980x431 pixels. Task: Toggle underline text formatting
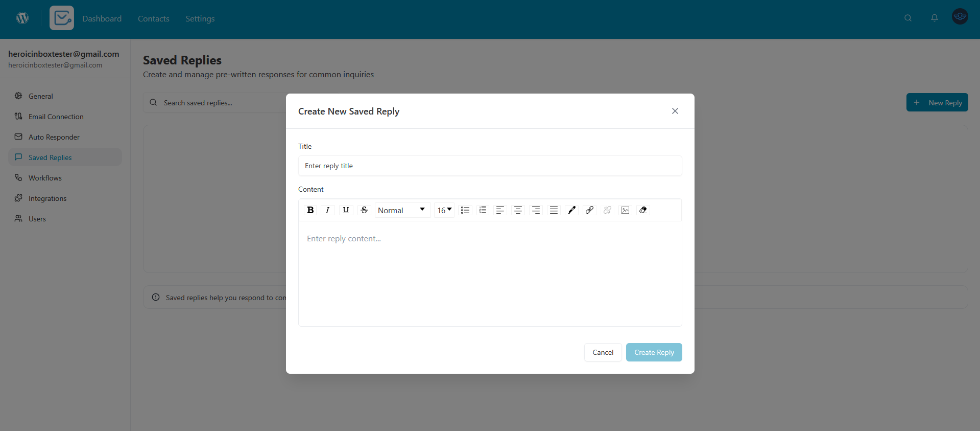pyautogui.click(x=346, y=210)
